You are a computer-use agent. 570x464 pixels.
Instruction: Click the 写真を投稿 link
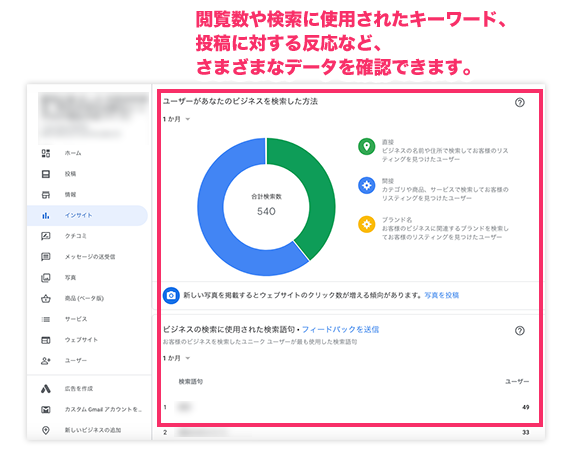[x=442, y=295]
